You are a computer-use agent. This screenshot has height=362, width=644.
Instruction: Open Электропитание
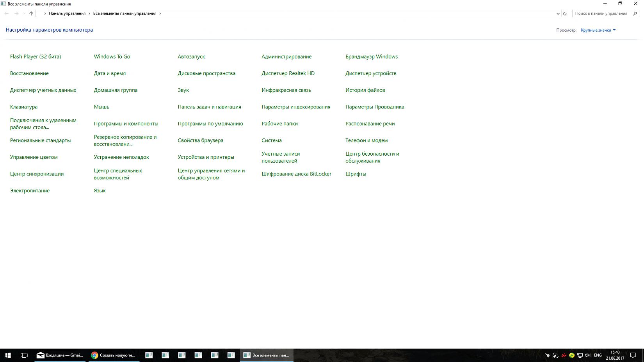click(x=30, y=191)
